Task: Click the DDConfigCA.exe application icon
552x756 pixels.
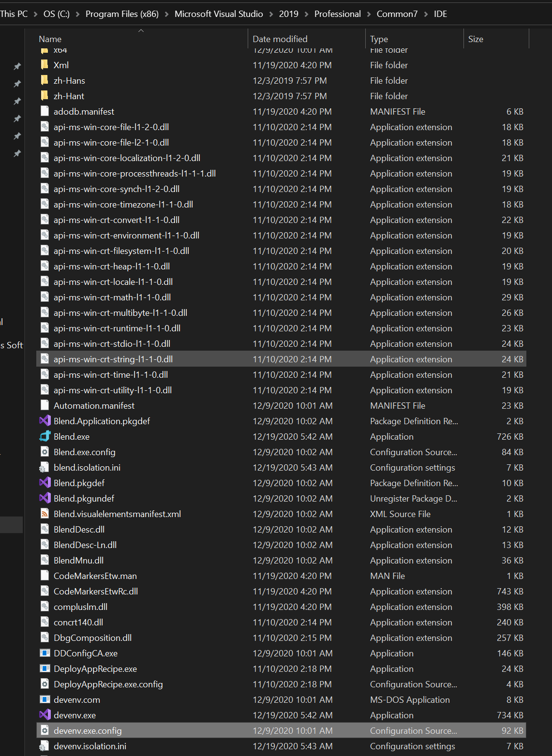Action: (45, 653)
